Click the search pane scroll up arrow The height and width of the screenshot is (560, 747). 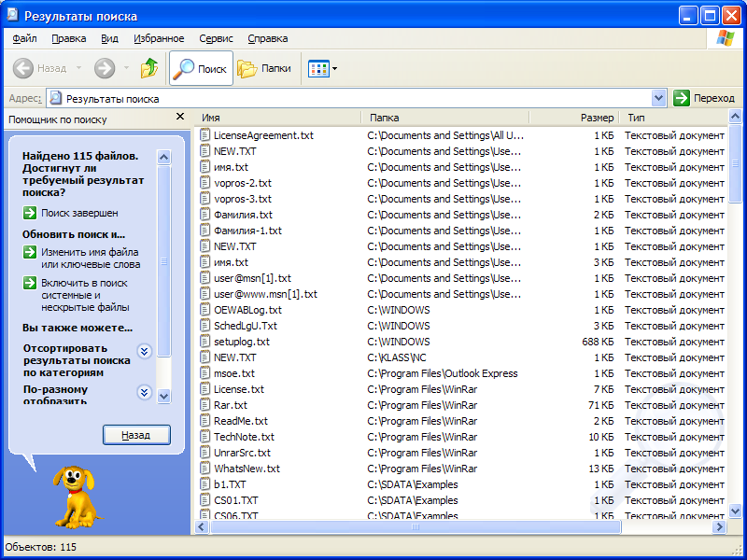coord(164,157)
